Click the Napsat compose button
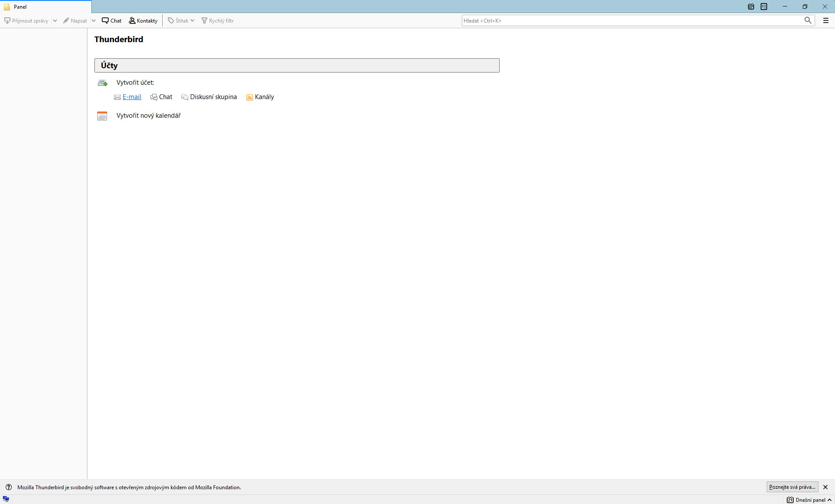This screenshot has height=504, width=835. 75,20
